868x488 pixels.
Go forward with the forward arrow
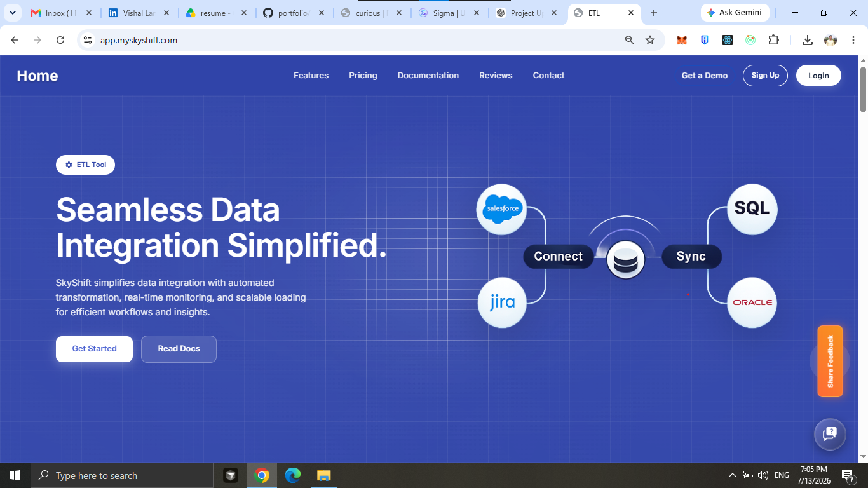37,40
